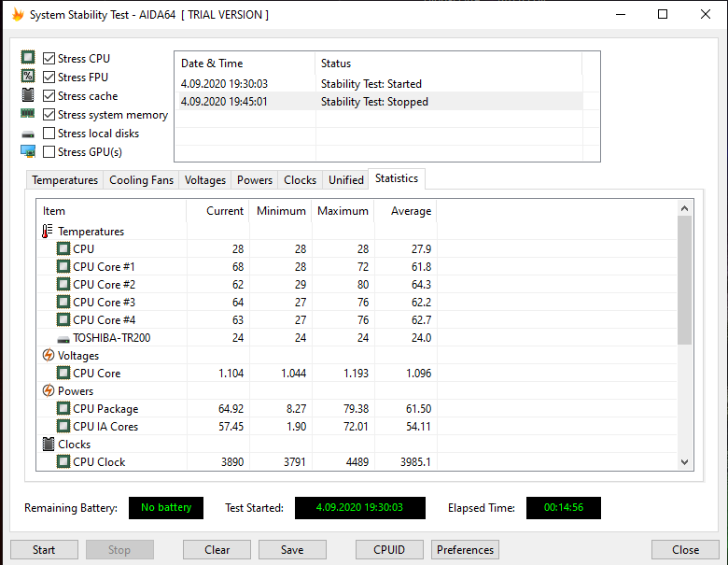Click the Test Started time display
Screen dimensions: 728x565
point(360,507)
